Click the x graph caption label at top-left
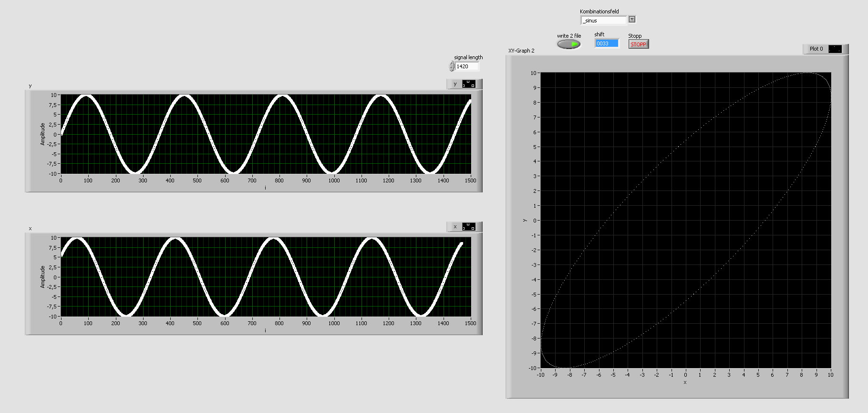868x413 pixels. click(30, 229)
